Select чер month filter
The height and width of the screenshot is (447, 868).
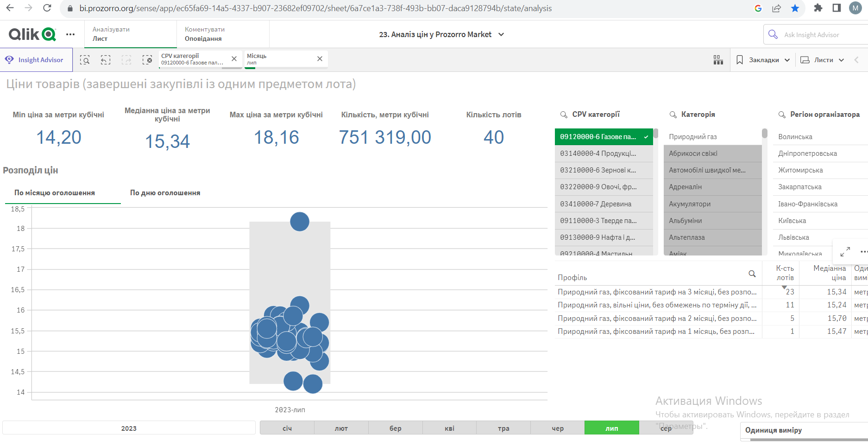coord(558,428)
